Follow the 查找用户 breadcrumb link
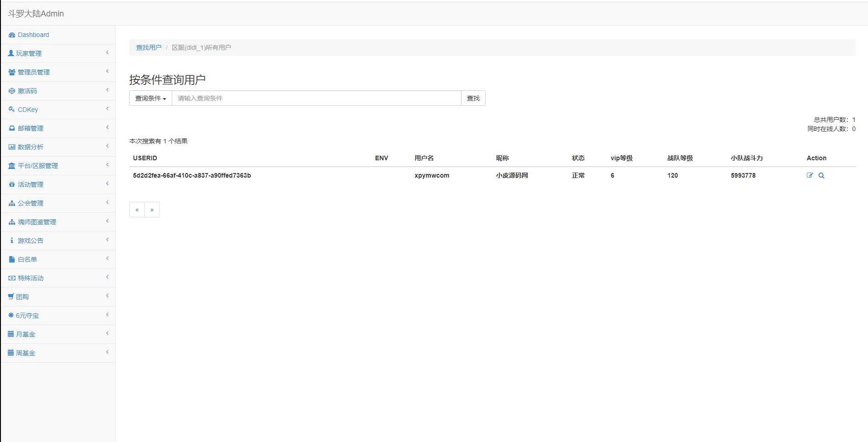The height and width of the screenshot is (442, 868). coord(148,47)
